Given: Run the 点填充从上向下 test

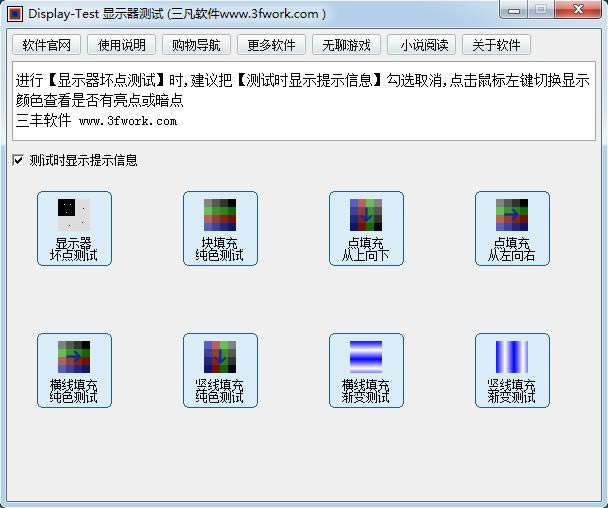Looking at the screenshot, I should tap(366, 228).
